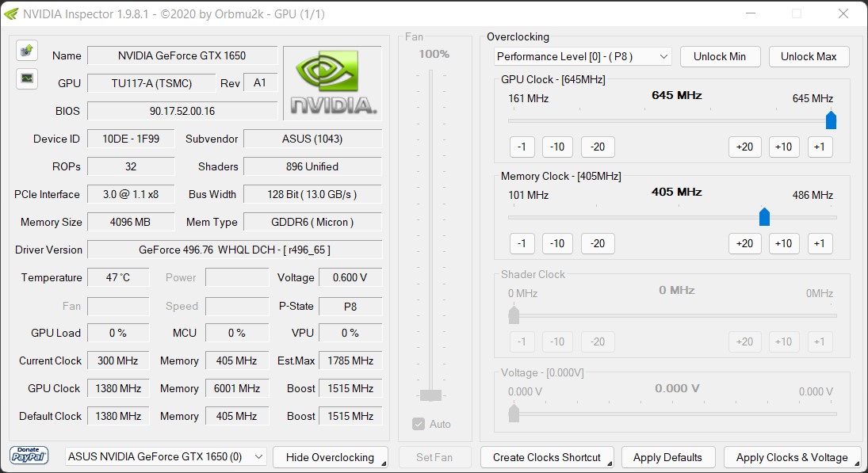
Task: Increase GPU Clock by 10 MHz
Action: point(784,147)
